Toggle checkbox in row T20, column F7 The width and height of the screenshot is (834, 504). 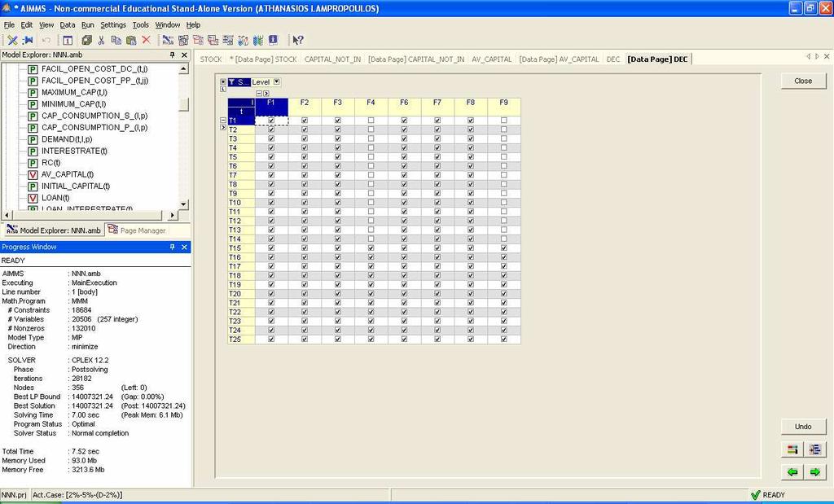click(x=437, y=294)
